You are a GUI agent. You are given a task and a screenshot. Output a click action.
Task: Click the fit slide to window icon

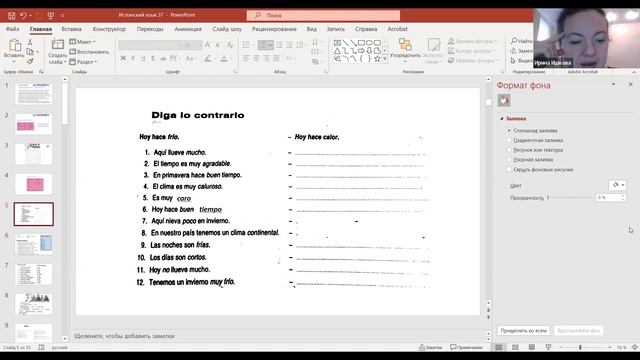tap(635, 347)
